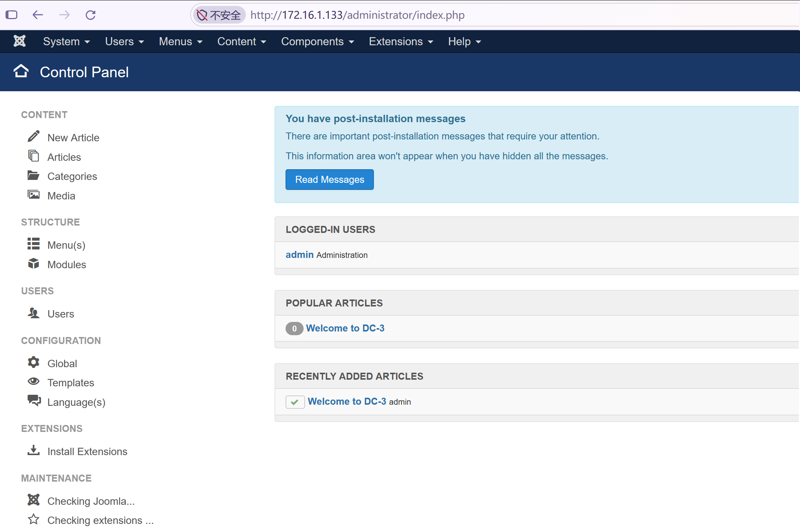The image size is (800, 532).
Task: Go back with the browser back arrow
Action: [x=38, y=15]
